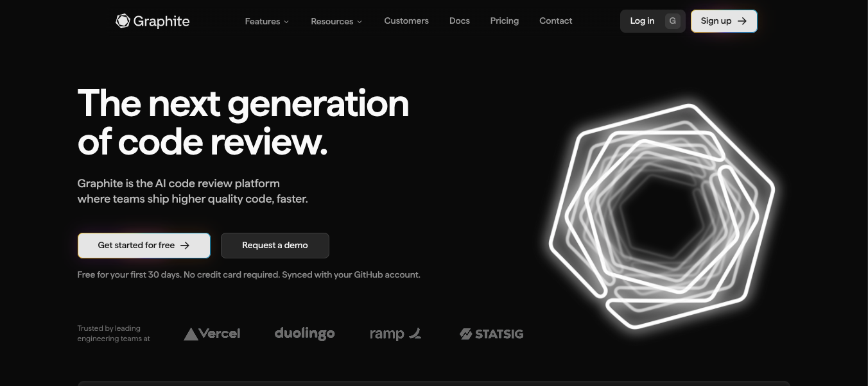Click the arrow icon inside Sign up
The image size is (868, 386).
point(742,21)
